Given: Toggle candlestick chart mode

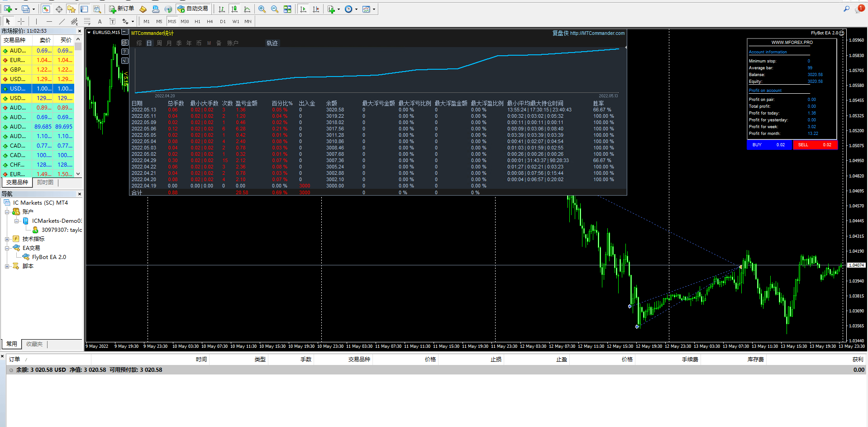Looking at the screenshot, I should (x=234, y=9).
